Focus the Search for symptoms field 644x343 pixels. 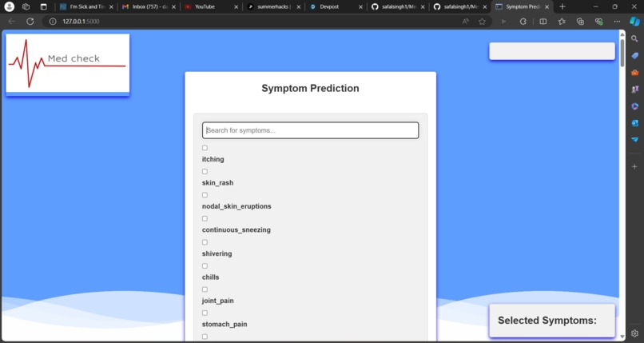click(311, 130)
